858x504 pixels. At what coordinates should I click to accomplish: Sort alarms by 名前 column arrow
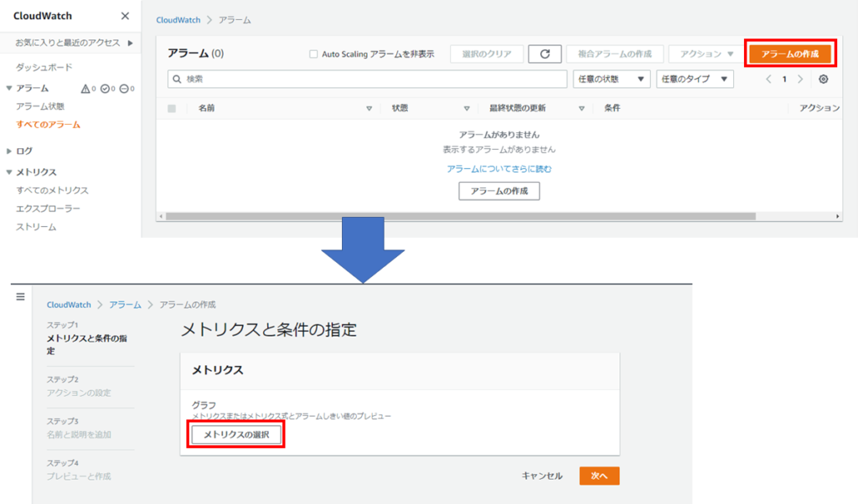coord(369,108)
